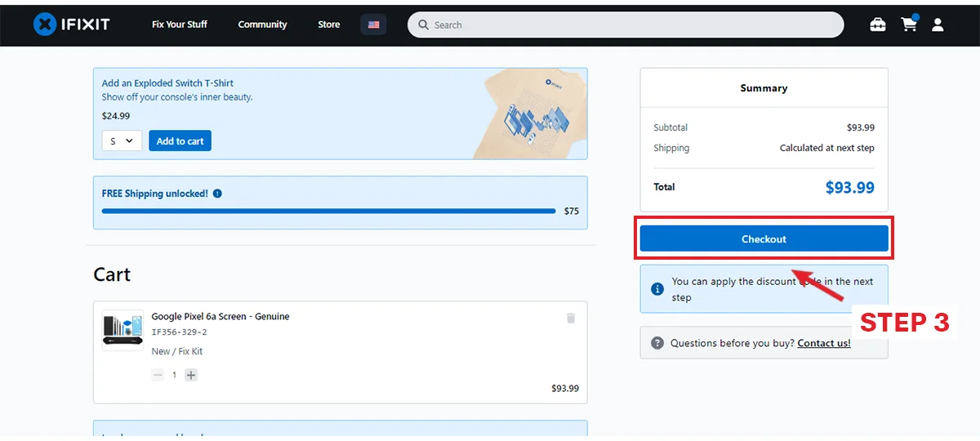The height and width of the screenshot is (441, 980).
Task: Click Add to cart for the T-shirt
Action: pos(180,141)
